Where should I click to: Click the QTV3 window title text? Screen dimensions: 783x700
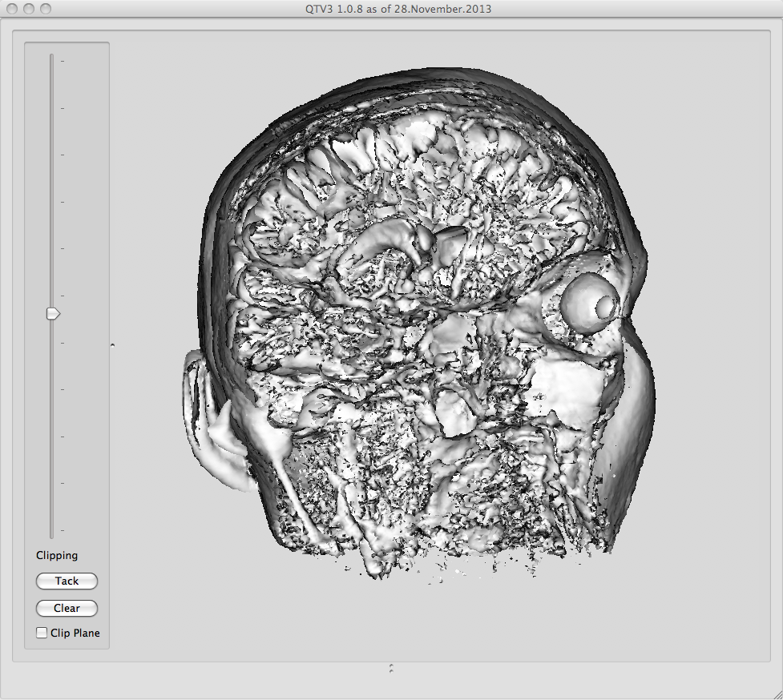(391, 9)
